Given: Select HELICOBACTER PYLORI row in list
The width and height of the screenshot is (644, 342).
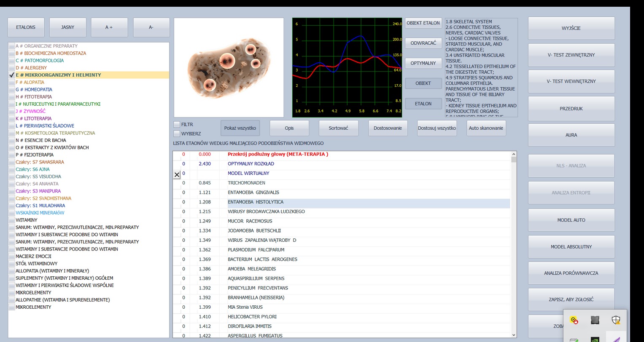Looking at the screenshot, I should pos(252,317).
